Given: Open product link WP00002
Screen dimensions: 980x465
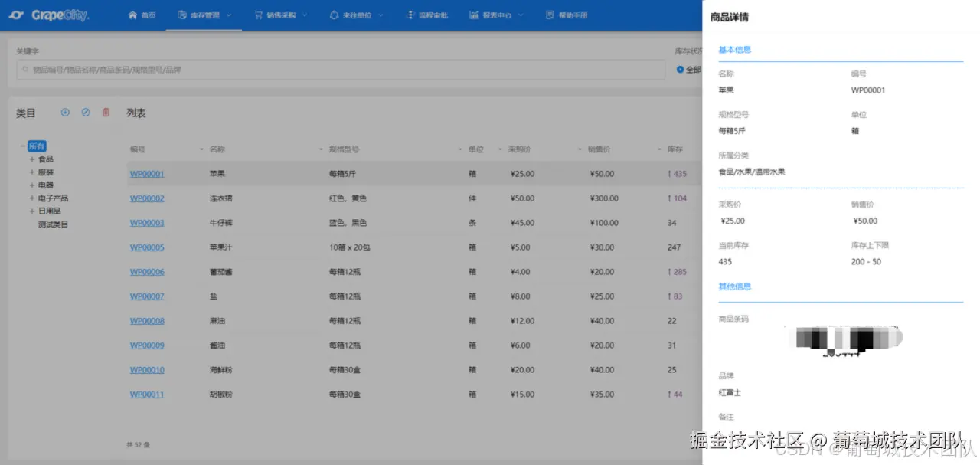Looking at the screenshot, I should 147,198.
